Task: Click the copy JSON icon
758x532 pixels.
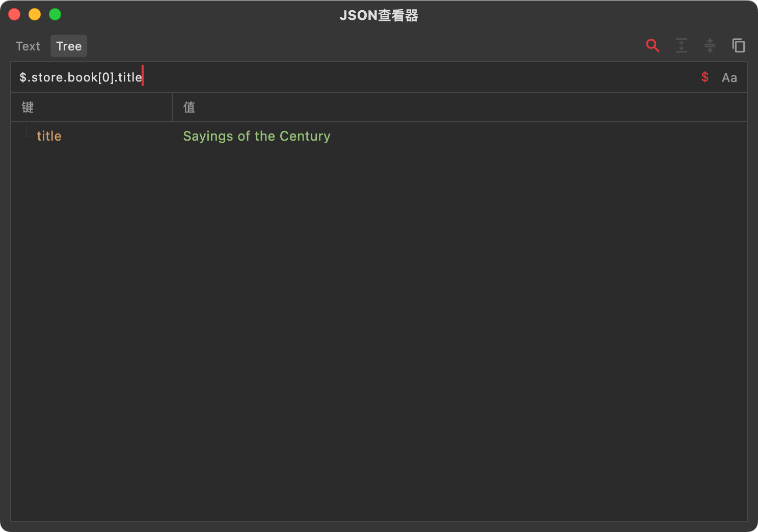Action: (738, 46)
